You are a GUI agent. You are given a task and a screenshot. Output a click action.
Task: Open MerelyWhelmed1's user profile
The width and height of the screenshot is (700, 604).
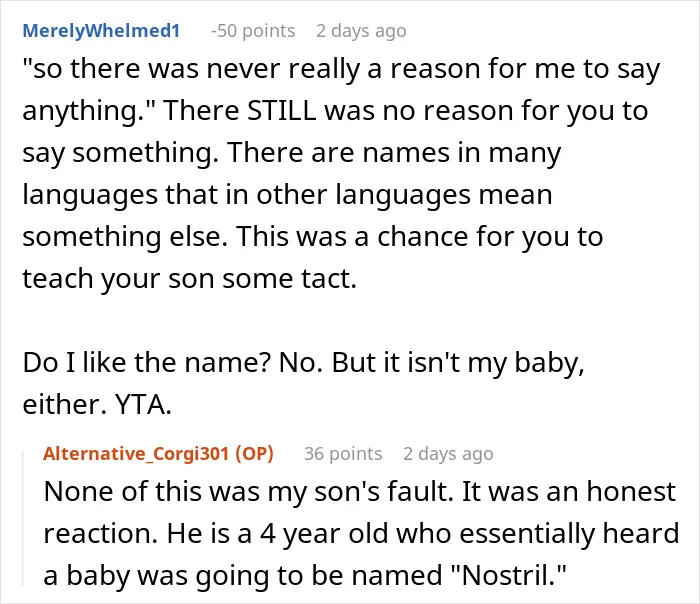pyautogui.click(x=101, y=31)
